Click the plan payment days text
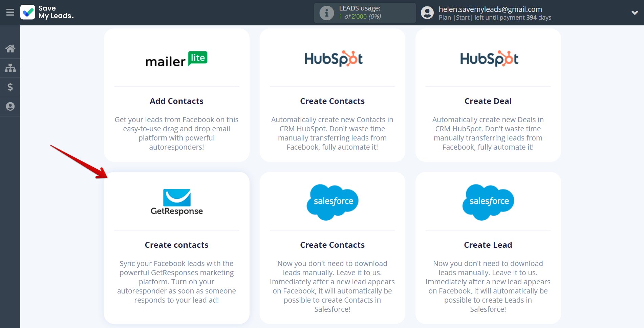The width and height of the screenshot is (644, 328). (x=495, y=18)
